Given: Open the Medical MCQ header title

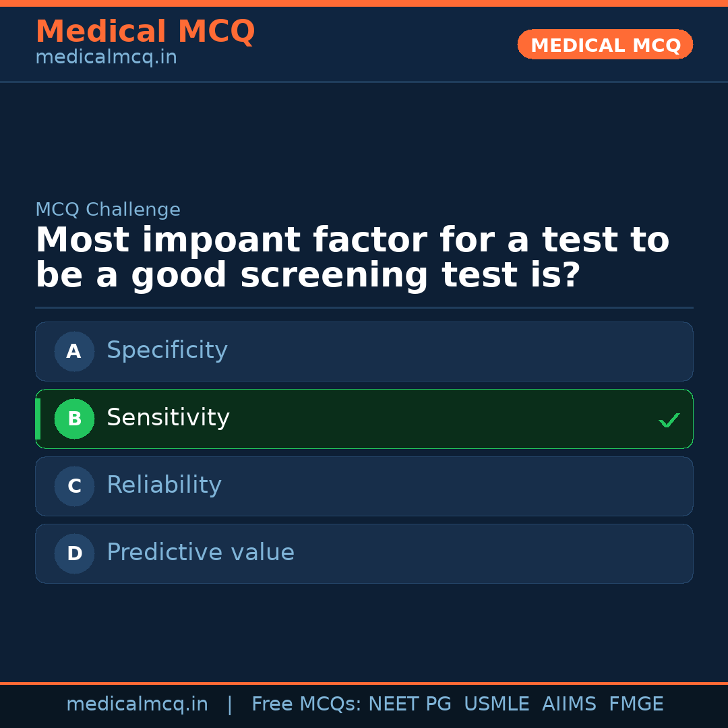Looking at the screenshot, I should click(x=145, y=32).
